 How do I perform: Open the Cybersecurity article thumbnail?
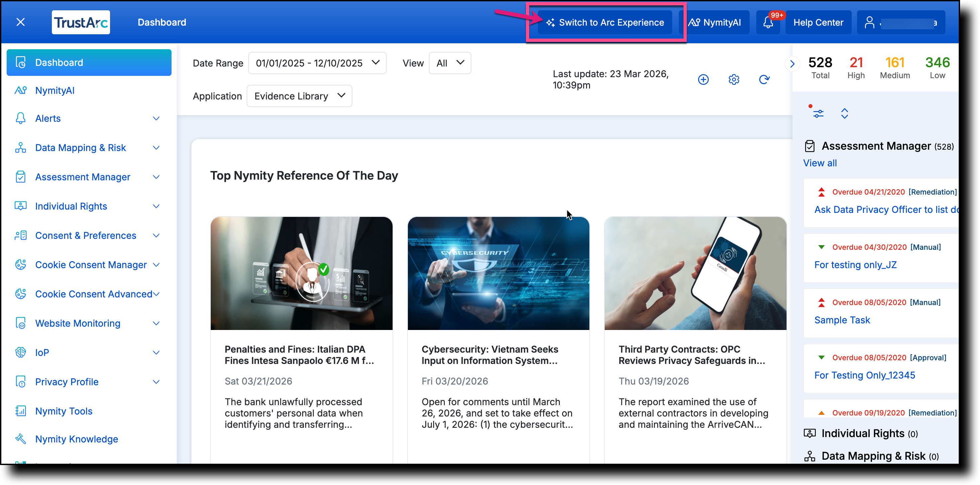pos(498,273)
